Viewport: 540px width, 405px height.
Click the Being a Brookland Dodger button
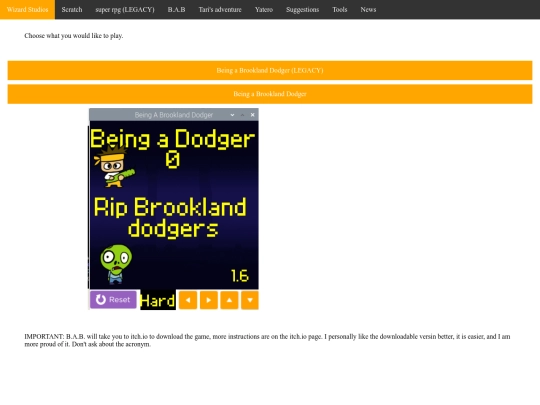point(270,94)
